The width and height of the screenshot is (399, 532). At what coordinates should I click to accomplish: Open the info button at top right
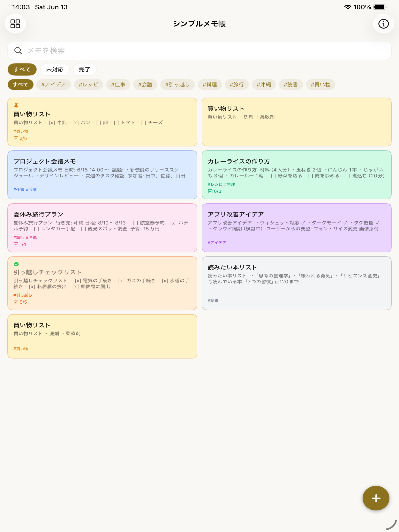tap(383, 24)
